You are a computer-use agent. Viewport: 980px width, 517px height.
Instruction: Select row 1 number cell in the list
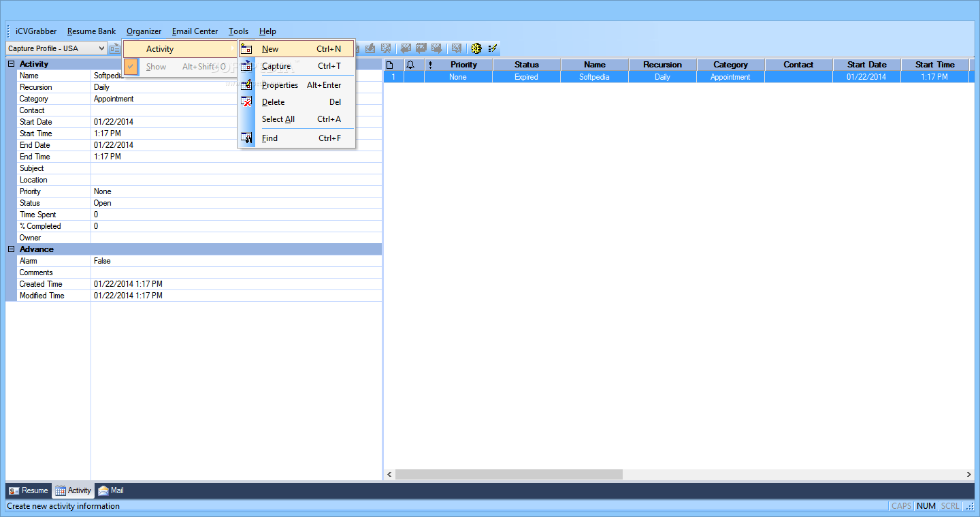(393, 77)
